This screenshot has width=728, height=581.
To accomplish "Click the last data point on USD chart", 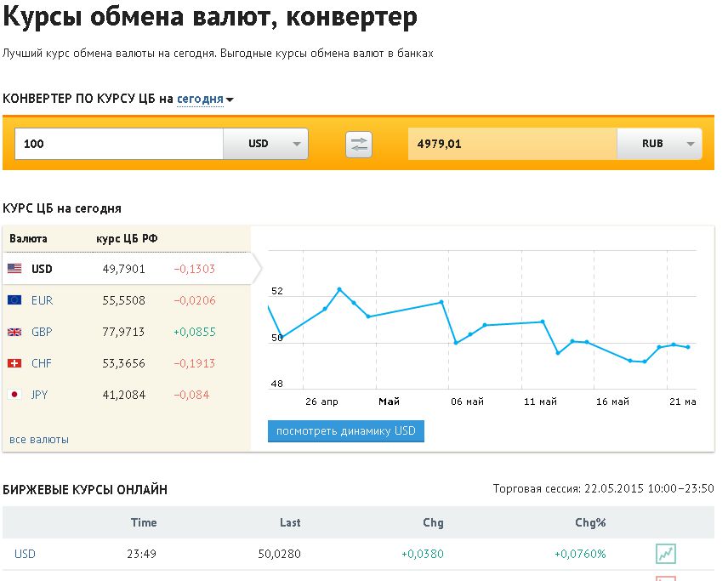I will pyautogui.click(x=688, y=347).
